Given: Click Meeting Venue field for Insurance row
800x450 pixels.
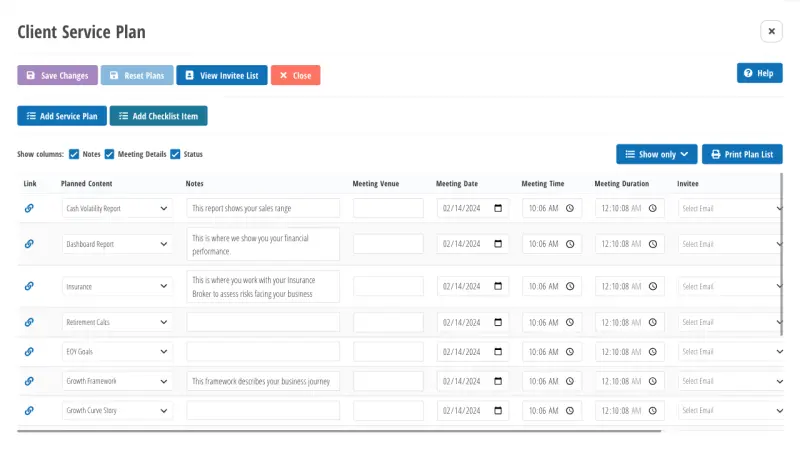Looking at the screenshot, I should 388,286.
